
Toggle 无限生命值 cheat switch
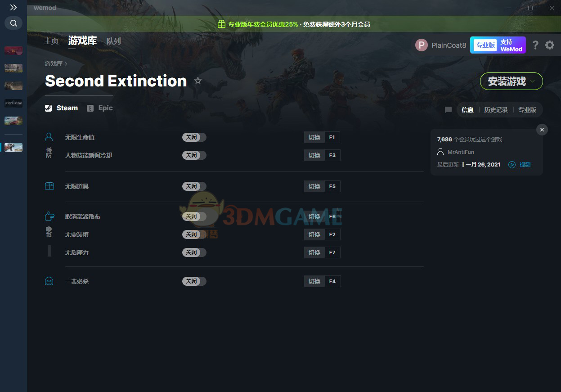[x=194, y=137]
